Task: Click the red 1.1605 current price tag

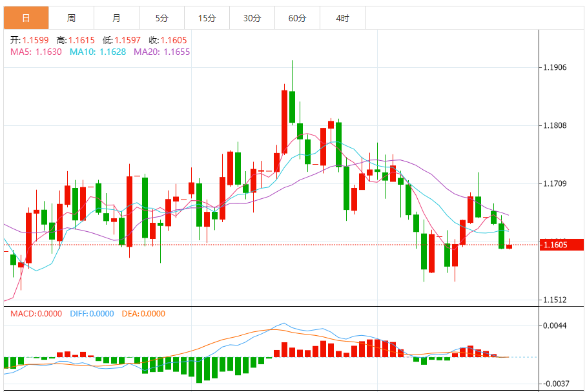Action: [562, 245]
